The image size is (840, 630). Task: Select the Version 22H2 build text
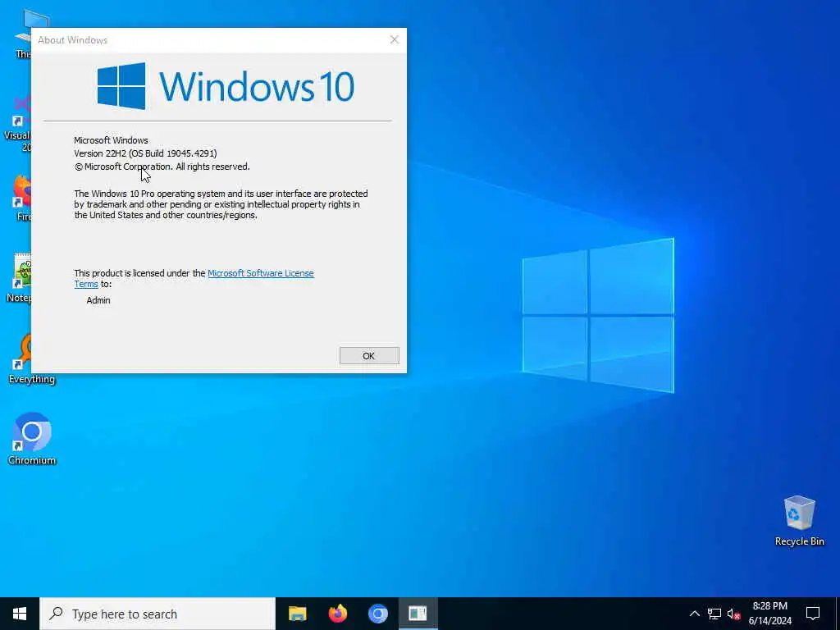pos(145,153)
